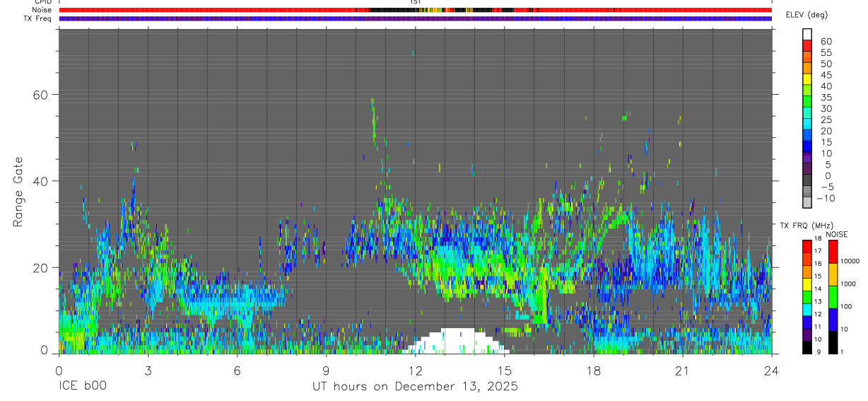This screenshot has width=868, height=401.
Task: Click the 'Noise' label beside the top strip
Action: tap(40, 10)
